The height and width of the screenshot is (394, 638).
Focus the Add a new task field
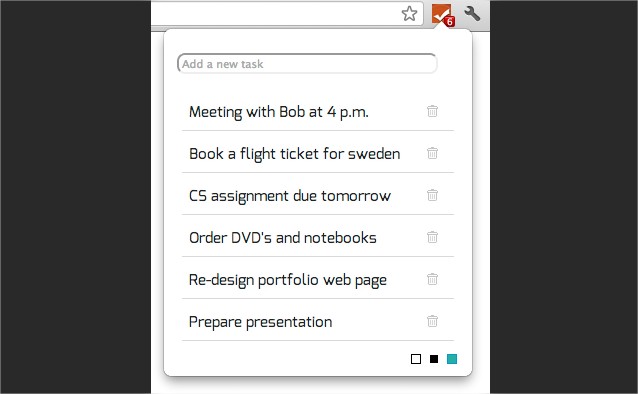pos(307,64)
